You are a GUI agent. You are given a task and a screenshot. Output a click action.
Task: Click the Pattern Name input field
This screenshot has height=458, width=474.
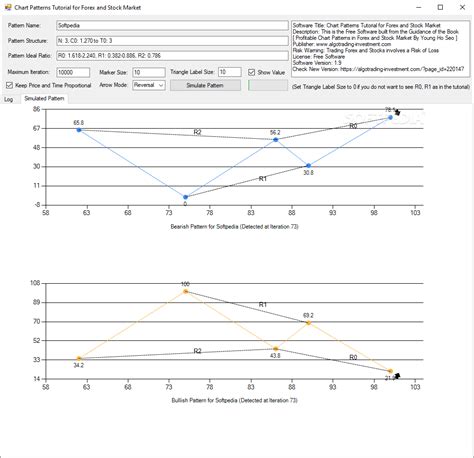pyautogui.click(x=172, y=25)
